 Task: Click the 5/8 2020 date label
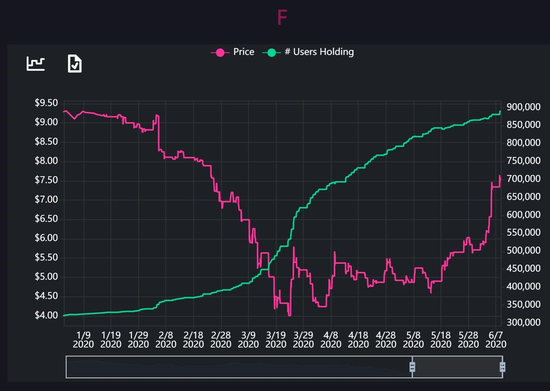pos(413,340)
